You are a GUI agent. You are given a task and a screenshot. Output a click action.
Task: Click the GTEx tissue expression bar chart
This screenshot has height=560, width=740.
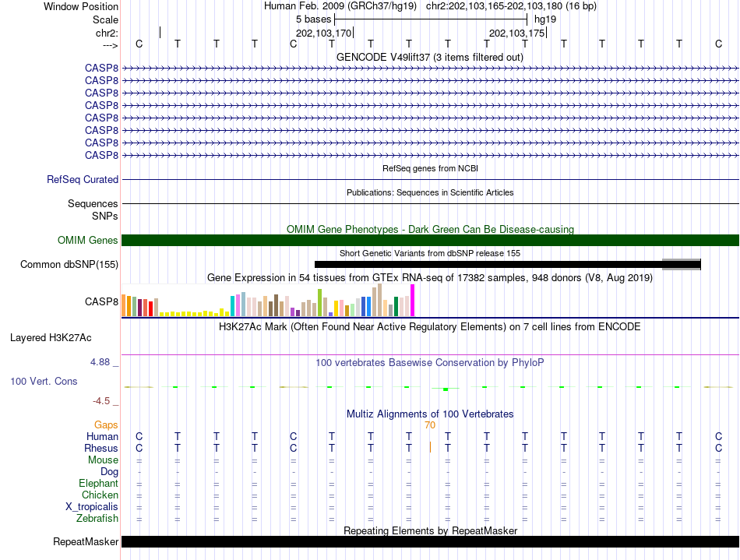(x=268, y=300)
